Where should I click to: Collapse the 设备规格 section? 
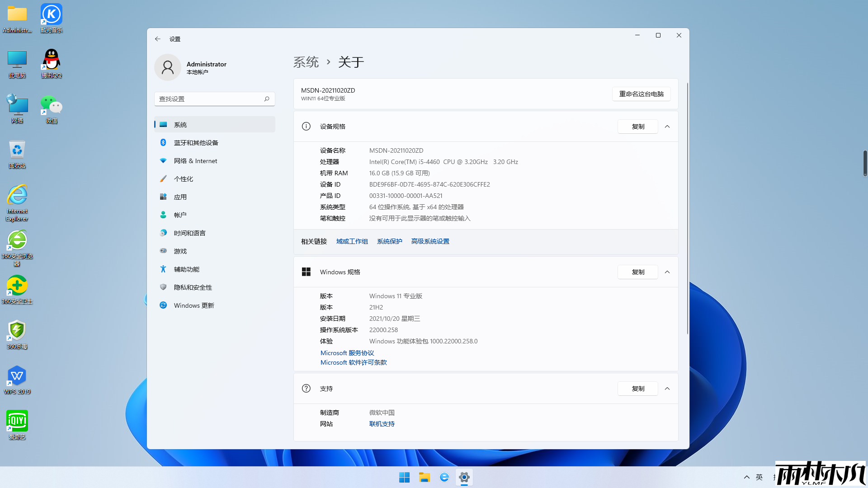(667, 127)
